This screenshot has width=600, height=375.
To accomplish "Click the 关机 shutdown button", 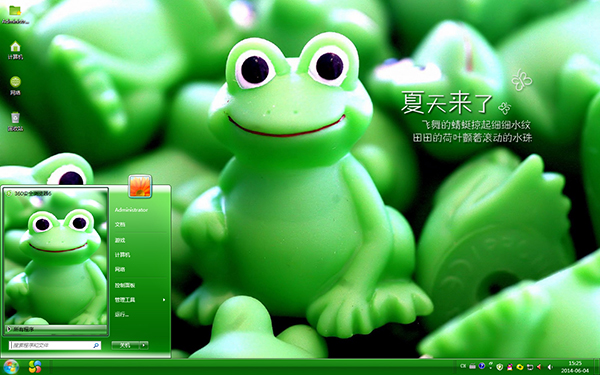I will coord(125,345).
